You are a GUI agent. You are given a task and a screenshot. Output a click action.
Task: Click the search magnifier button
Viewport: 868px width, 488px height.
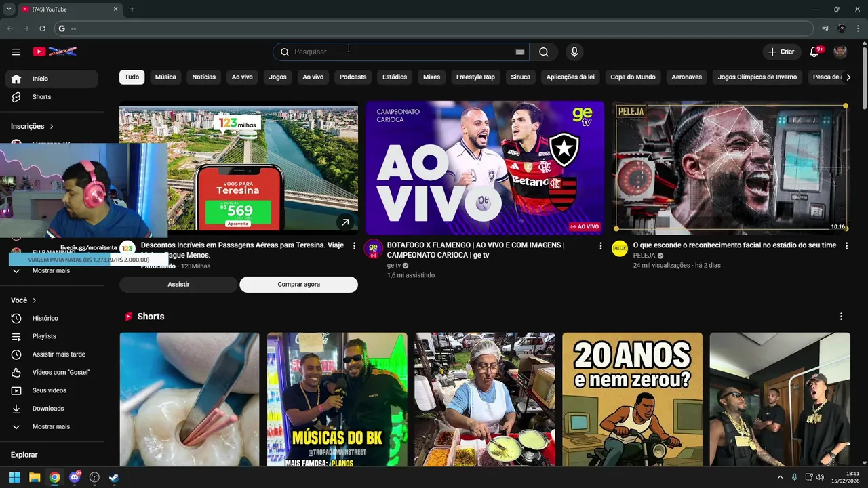click(x=544, y=52)
